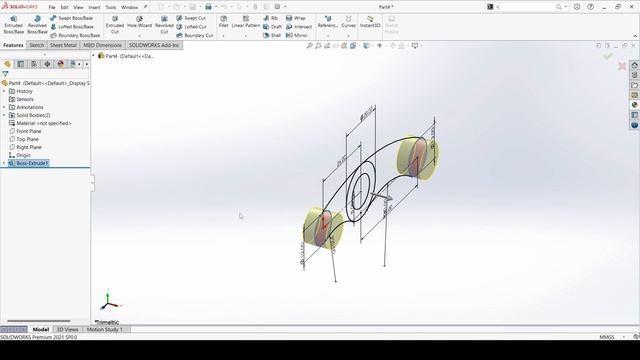Switch to the Motion Study 1 tab
Image resolution: width=640 pixels, height=360 pixels.
(105, 329)
